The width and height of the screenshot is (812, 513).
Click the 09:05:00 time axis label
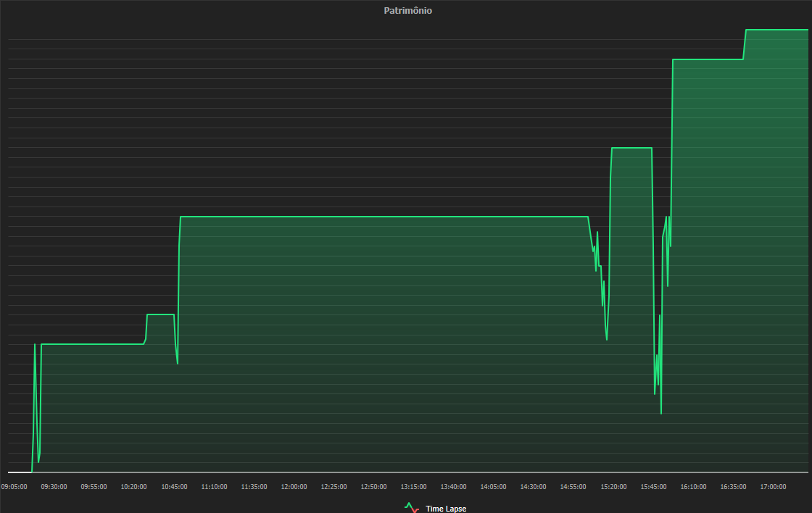(14, 487)
